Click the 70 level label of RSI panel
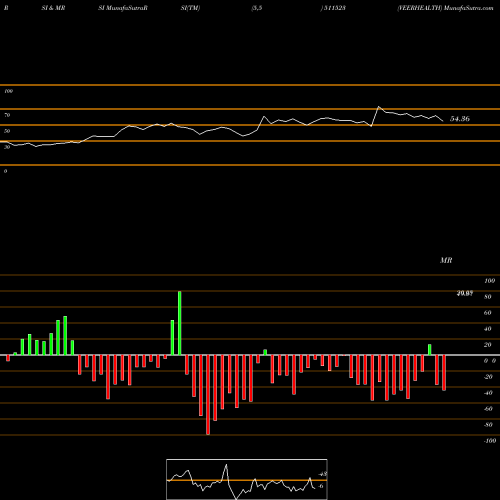Image resolution: width=500 pixels, height=500 pixels. point(7,115)
